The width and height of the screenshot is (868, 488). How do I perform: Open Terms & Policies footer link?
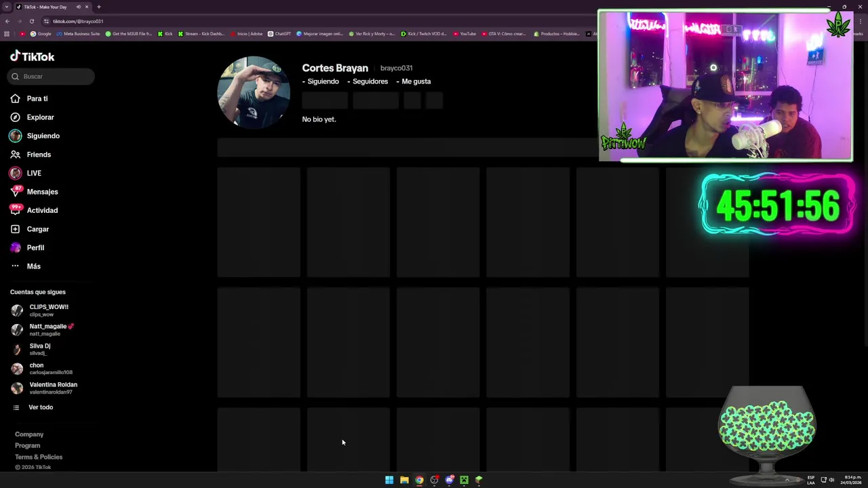coord(39,457)
